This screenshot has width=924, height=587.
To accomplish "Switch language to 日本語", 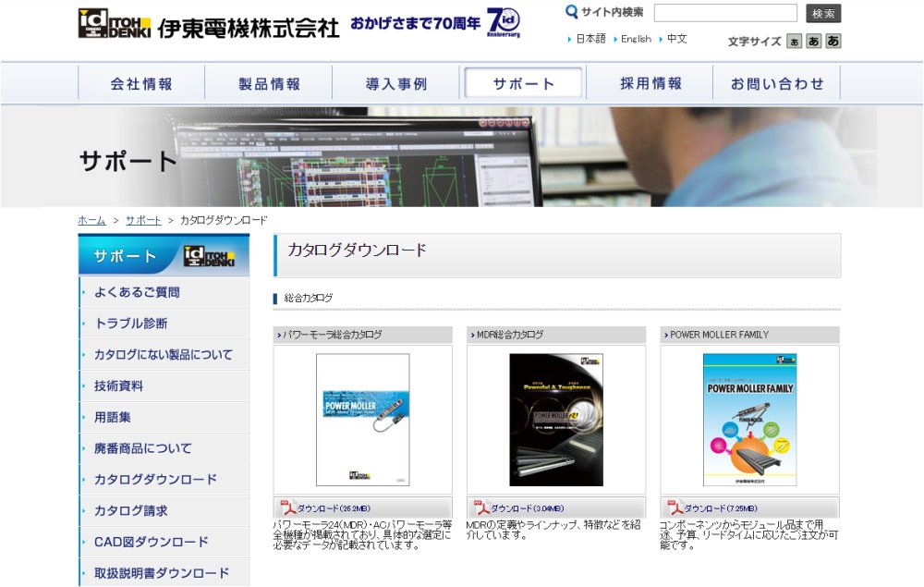I will (x=590, y=39).
